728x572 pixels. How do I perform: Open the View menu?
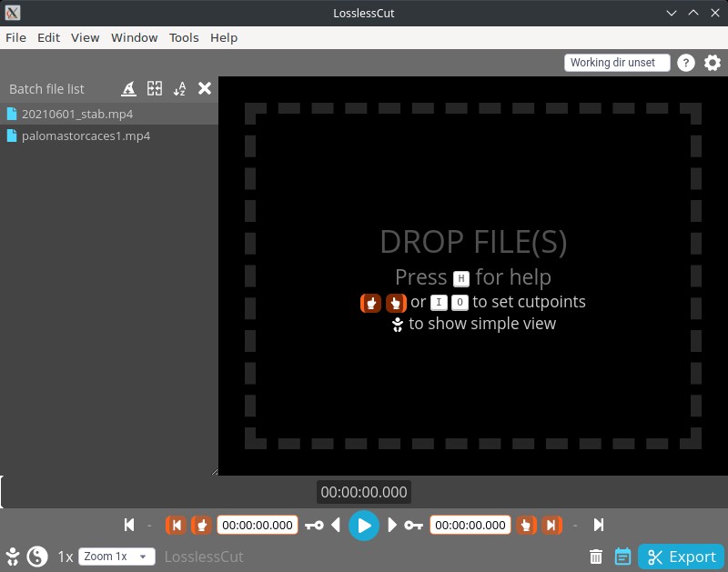(85, 37)
